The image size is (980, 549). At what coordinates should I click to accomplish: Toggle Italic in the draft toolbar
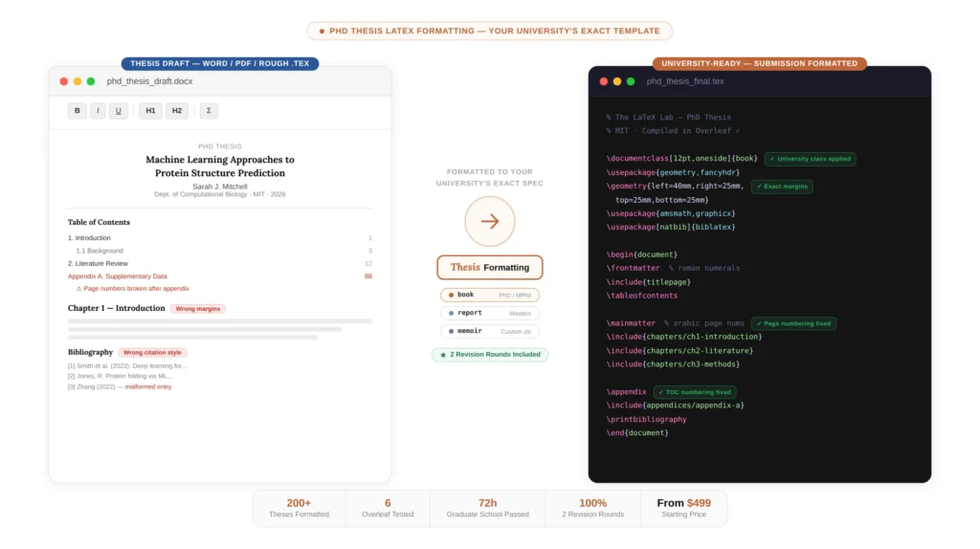(x=98, y=111)
